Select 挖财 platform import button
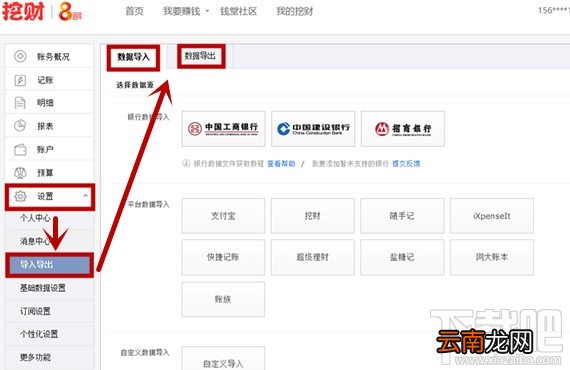Screen dimensions: 570x370 [313, 216]
